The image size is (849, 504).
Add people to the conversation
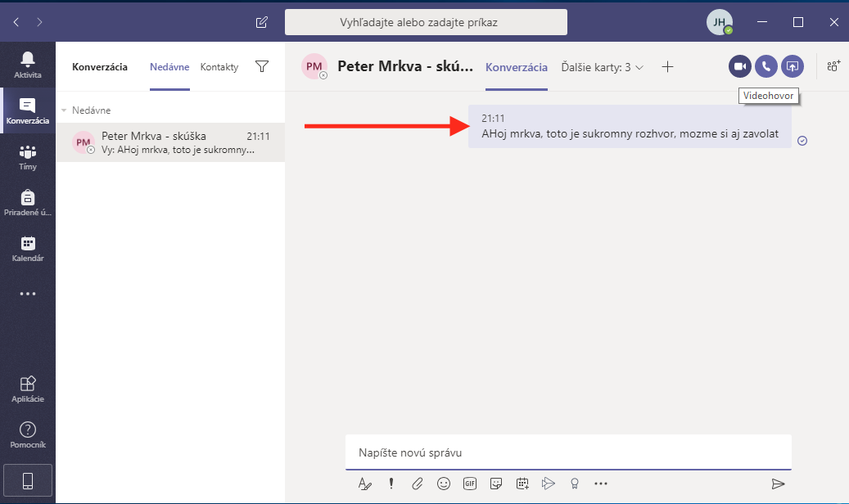tap(833, 66)
